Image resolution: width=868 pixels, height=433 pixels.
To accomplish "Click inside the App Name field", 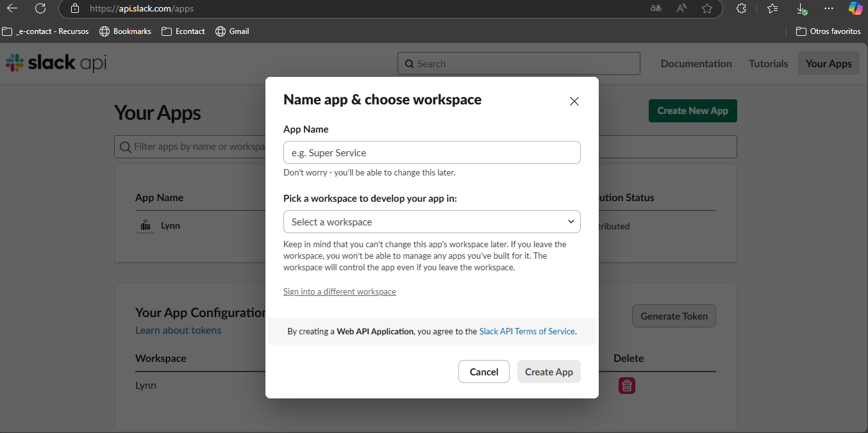I will click(431, 152).
